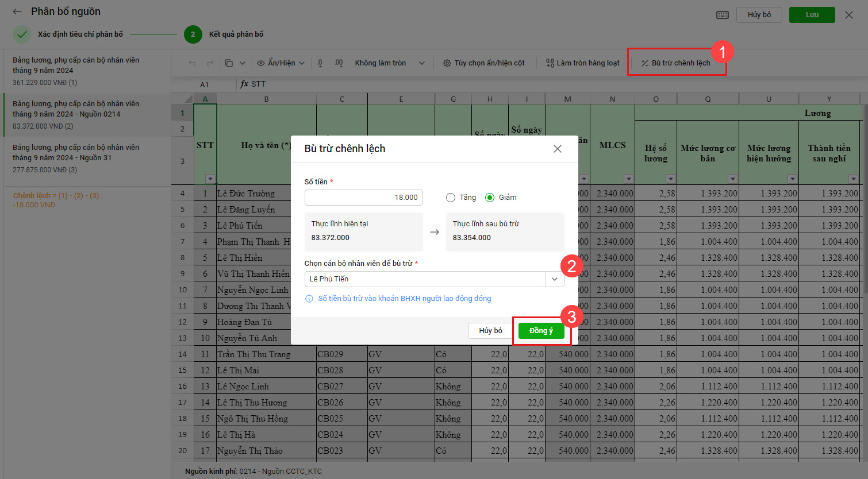Click the undo arrow in toolbar
Screen dimensions: 868x479
pos(193,63)
